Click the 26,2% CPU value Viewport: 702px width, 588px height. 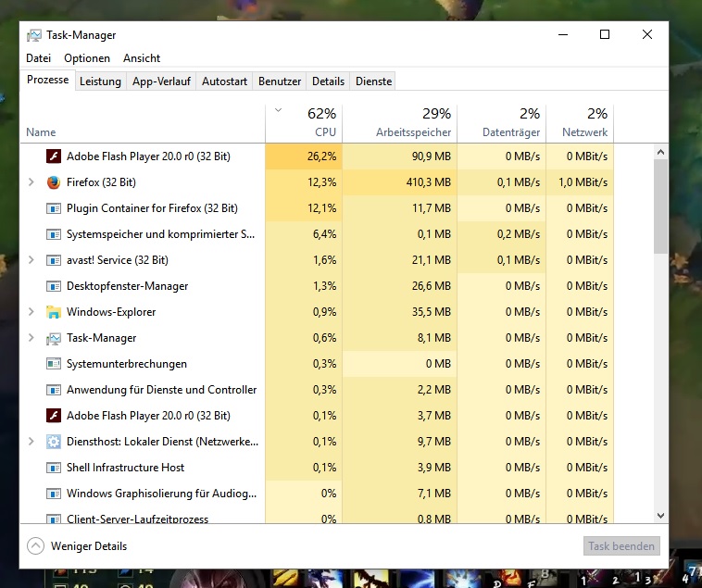tap(321, 156)
